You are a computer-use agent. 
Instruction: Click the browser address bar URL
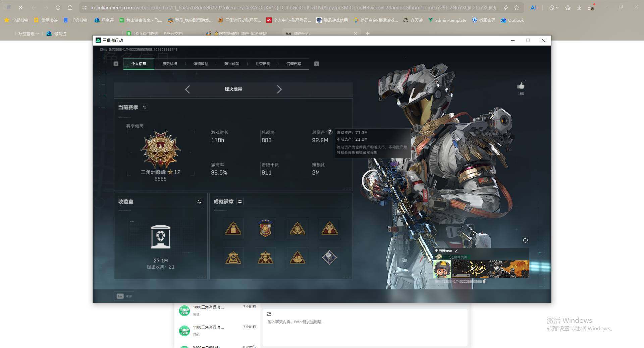coord(295,7)
